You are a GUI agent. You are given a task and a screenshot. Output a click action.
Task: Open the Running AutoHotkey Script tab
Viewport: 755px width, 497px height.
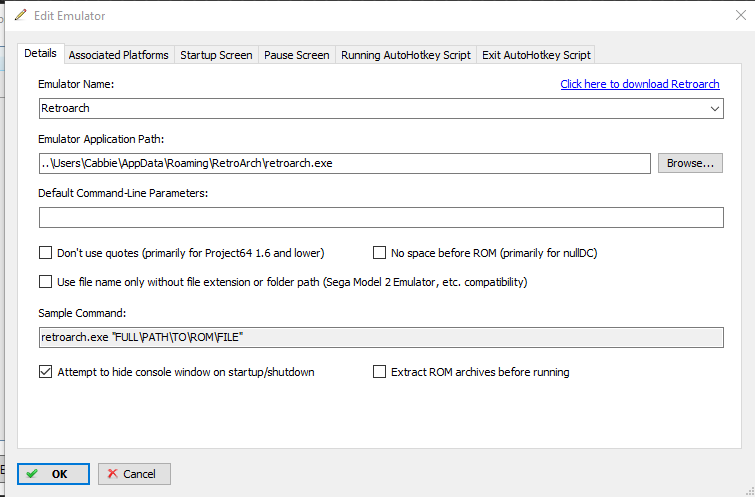point(406,55)
